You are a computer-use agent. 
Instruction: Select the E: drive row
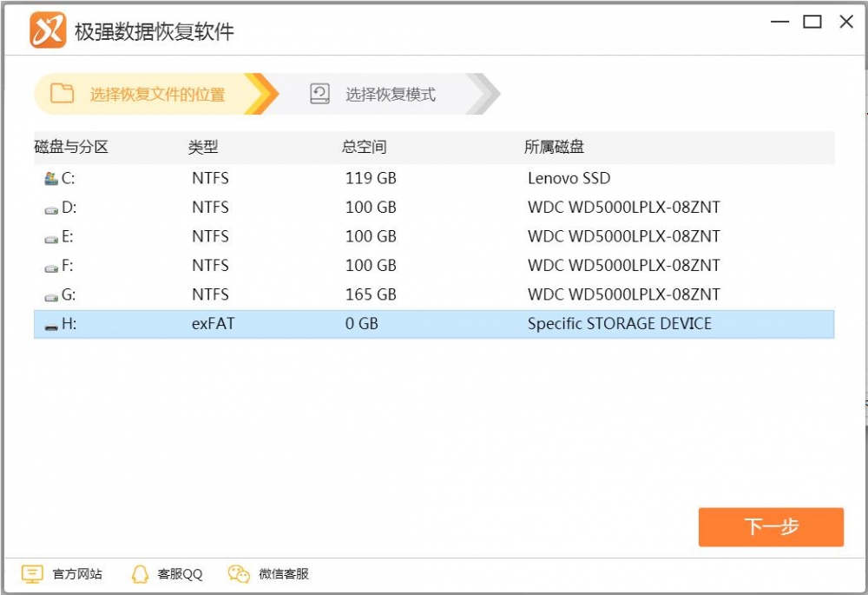(347, 235)
